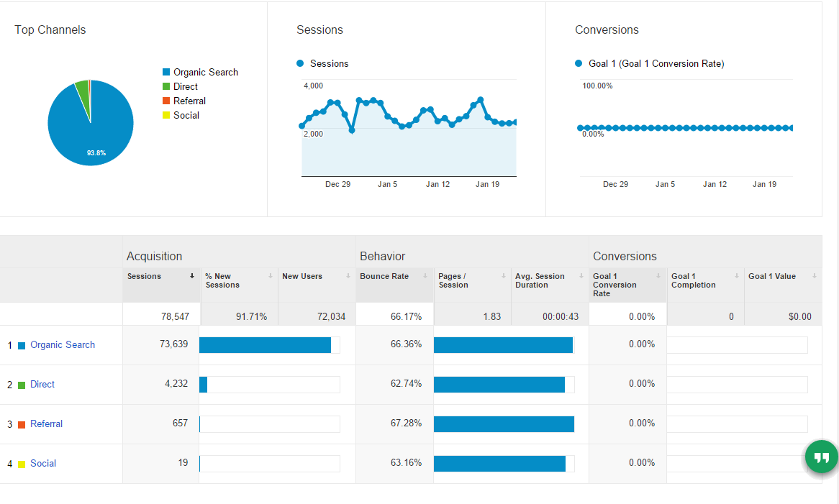
Task: Sort by New Users column arrow
Action: click(x=348, y=276)
